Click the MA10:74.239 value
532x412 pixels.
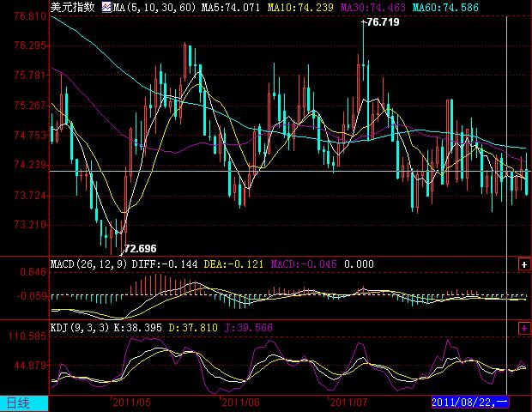click(300, 7)
